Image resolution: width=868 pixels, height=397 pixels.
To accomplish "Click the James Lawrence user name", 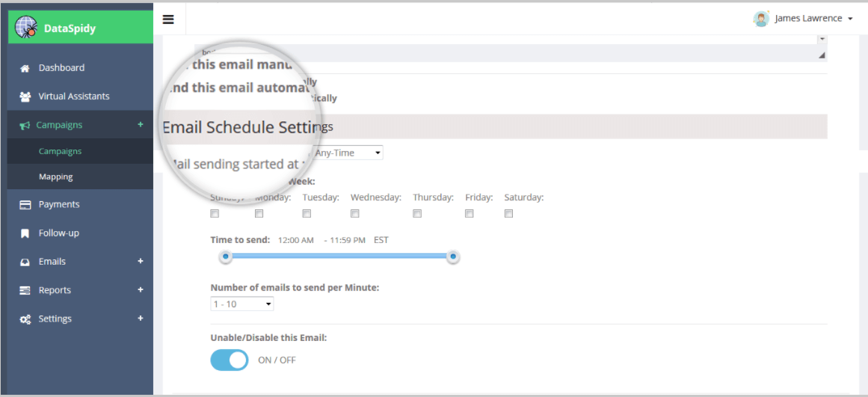I will 808,19.
